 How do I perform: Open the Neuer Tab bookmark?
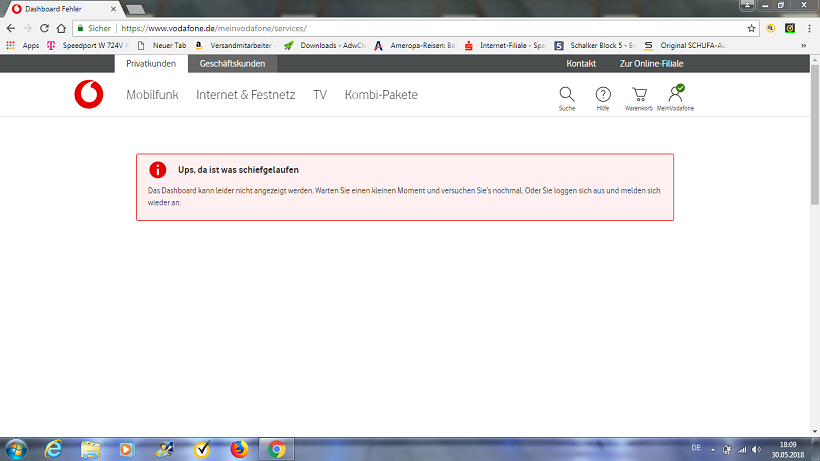tap(162, 45)
